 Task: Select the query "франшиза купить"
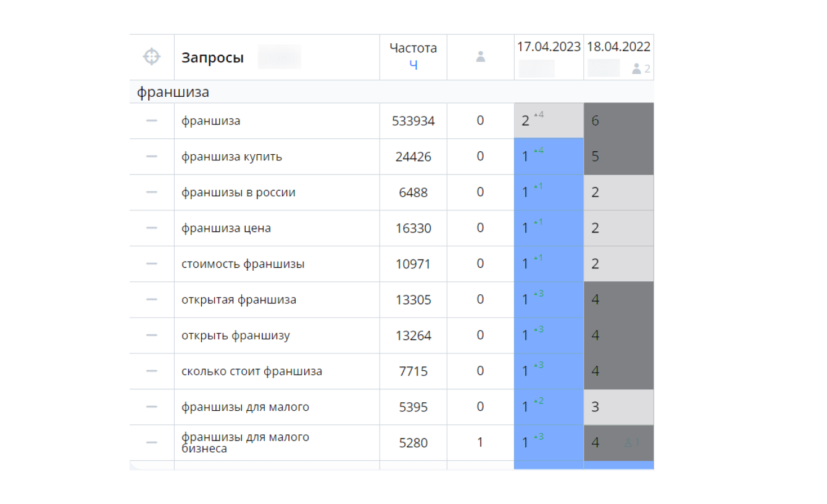[231, 157]
